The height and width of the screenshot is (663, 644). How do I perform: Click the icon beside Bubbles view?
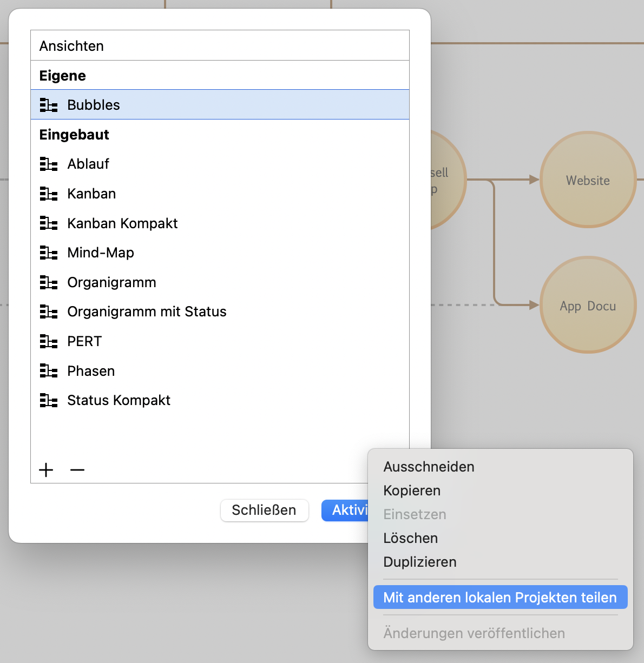click(49, 105)
